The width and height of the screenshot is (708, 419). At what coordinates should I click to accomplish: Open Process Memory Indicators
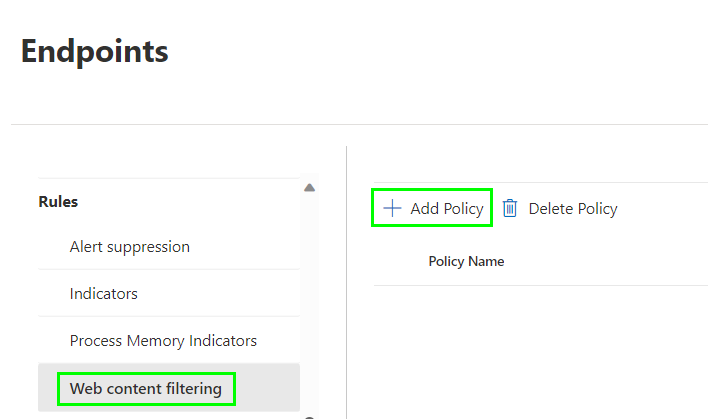(x=163, y=340)
